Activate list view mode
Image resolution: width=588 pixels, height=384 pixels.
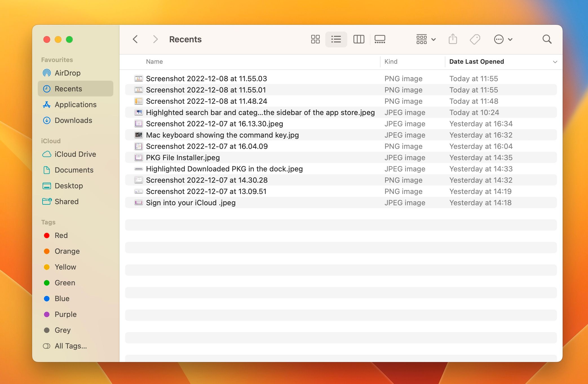[336, 39]
